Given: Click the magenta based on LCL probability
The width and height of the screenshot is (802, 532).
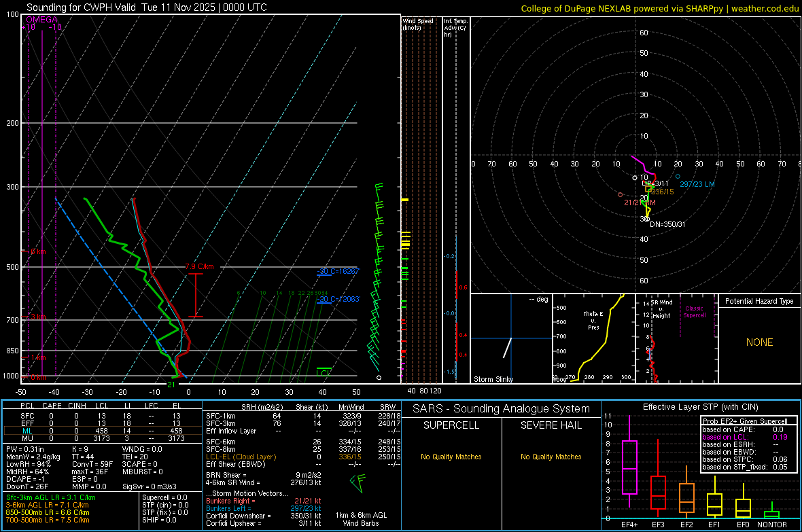Looking at the screenshot, I should click(745, 437).
